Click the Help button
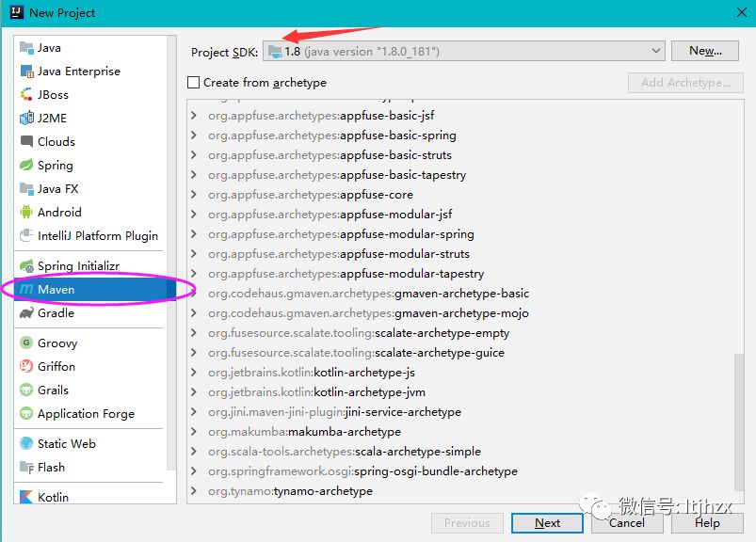 click(x=707, y=523)
